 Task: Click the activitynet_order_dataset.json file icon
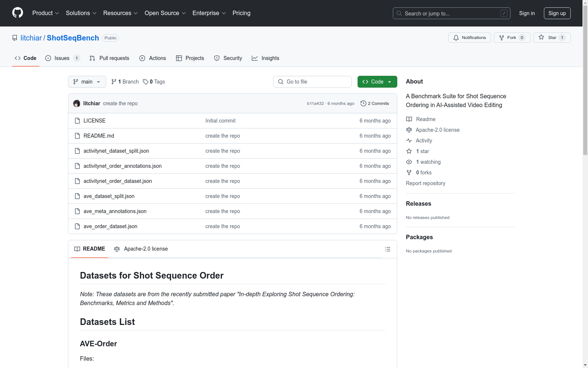[x=77, y=181]
